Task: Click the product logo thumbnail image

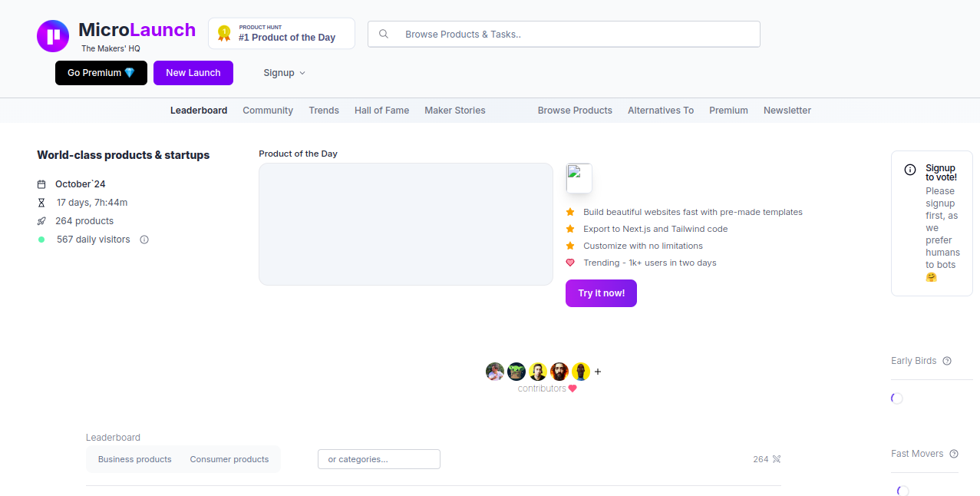Action: point(579,178)
